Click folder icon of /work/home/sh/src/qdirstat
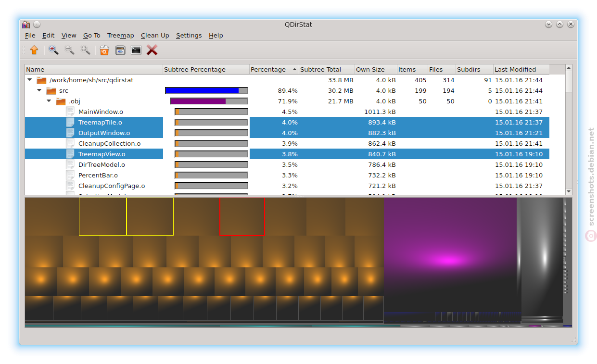Screen dimensions: 597x364 coord(41,80)
